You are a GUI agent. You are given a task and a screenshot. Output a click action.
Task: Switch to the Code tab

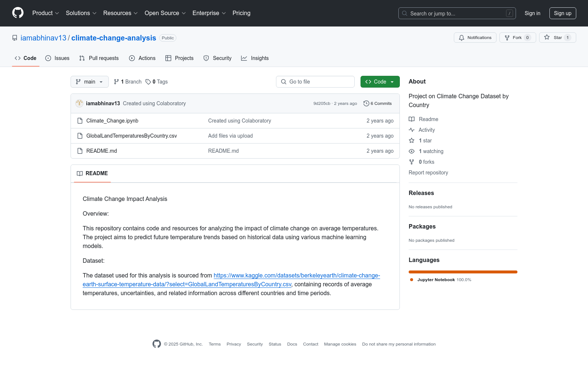click(26, 58)
